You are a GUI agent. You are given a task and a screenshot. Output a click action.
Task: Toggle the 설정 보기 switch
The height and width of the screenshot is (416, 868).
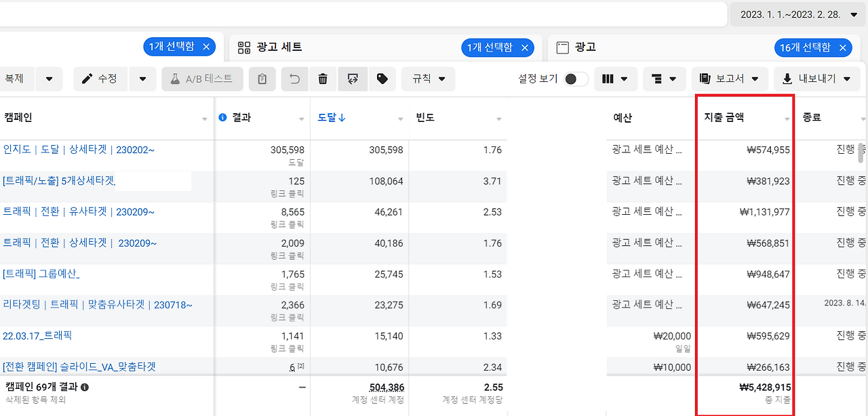coord(576,79)
